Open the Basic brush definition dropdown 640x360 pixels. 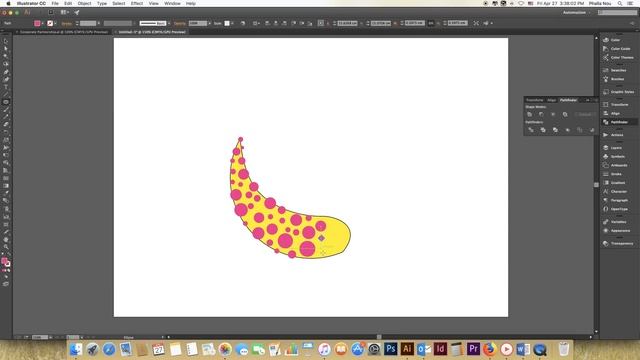[x=169, y=23]
